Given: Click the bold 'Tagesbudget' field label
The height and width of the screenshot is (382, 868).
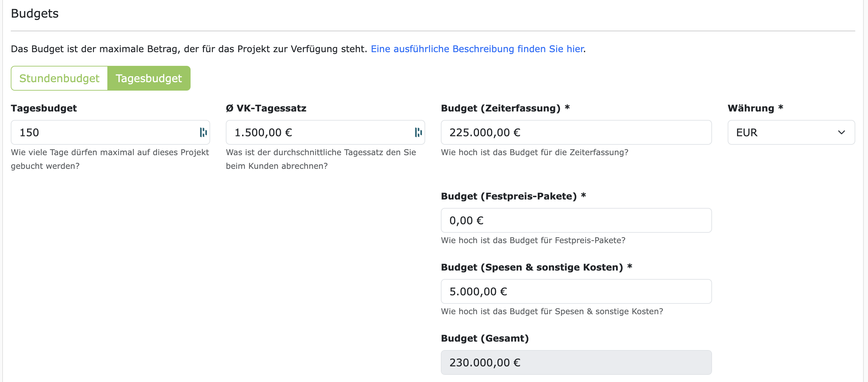Looking at the screenshot, I should 44,108.
